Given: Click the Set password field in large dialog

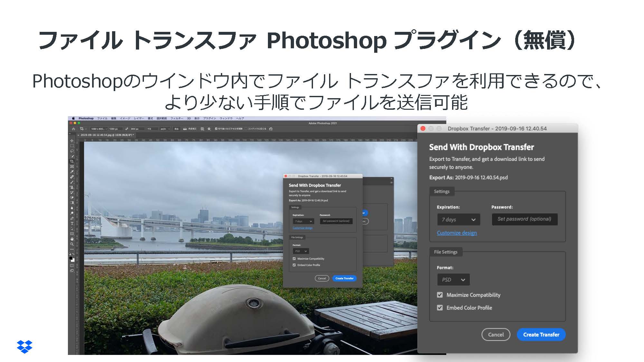Looking at the screenshot, I should pyautogui.click(x=525, y=219).
